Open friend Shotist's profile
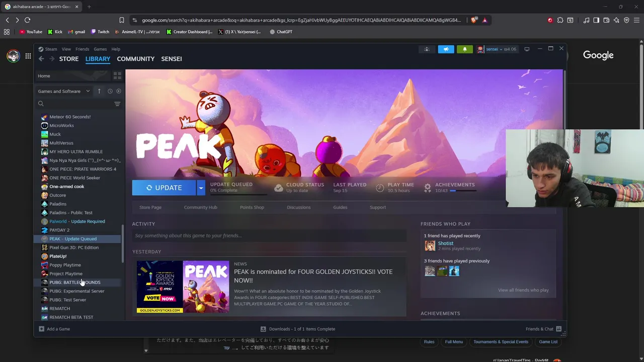The width and height of the screenshot is (644, 362). 445,243
